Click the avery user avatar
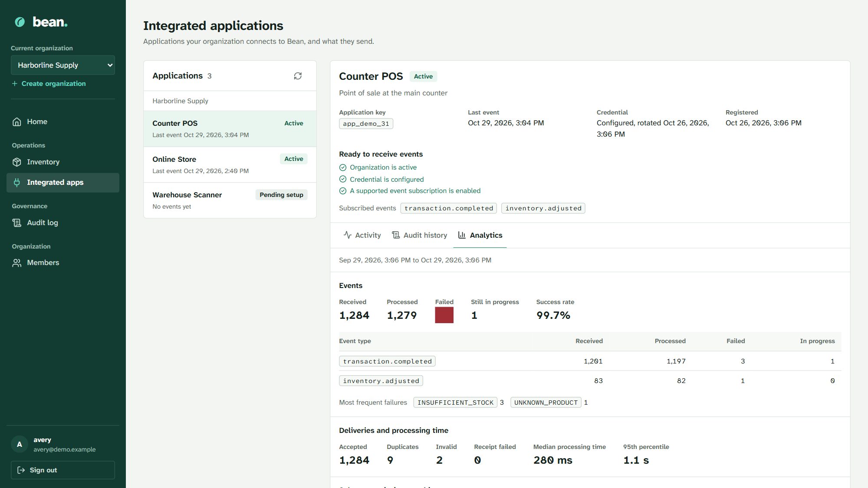Screen dimensions: 868x488 [20, 445]
